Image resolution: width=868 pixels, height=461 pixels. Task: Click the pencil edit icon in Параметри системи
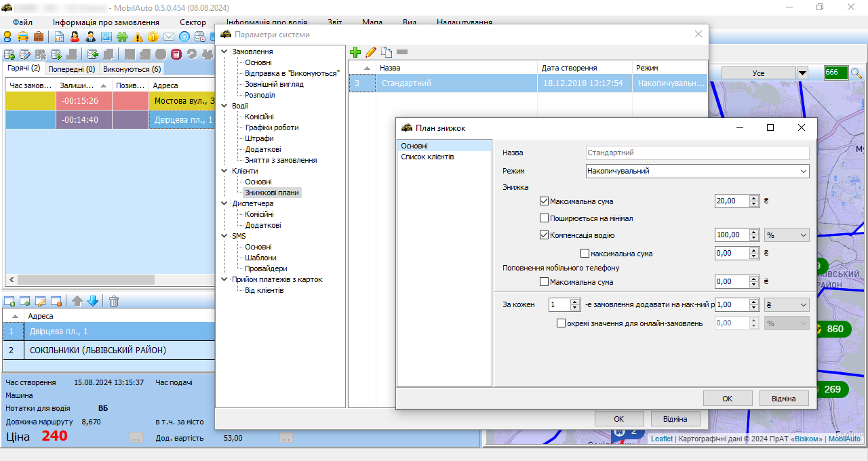click(371, 52)
